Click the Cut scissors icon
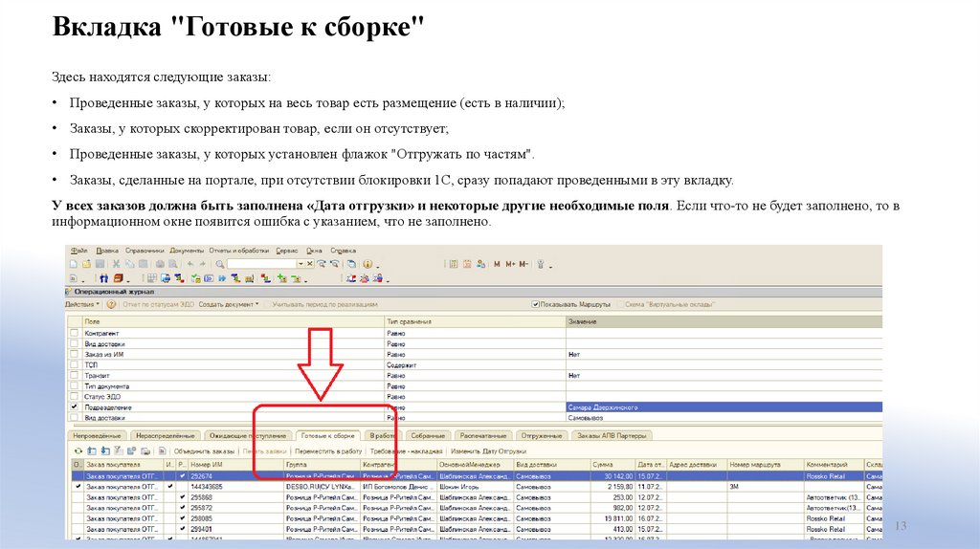 pos(116,264)
